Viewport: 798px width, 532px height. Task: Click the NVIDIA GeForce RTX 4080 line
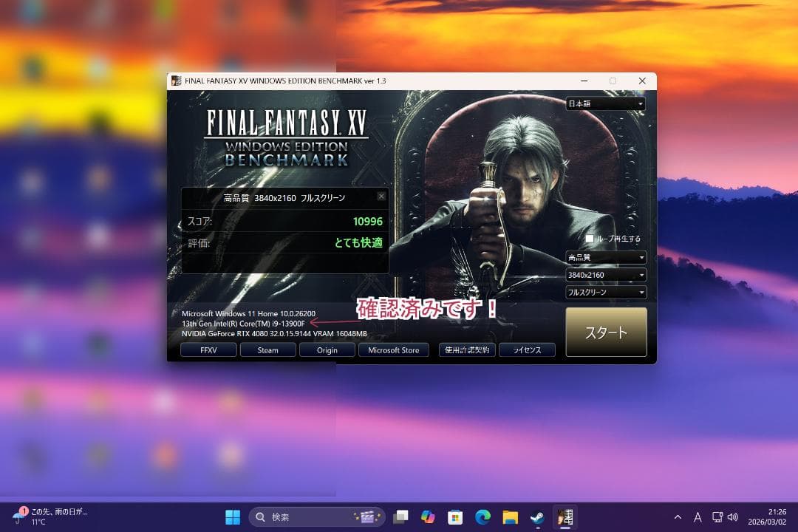tap(274, 334)
